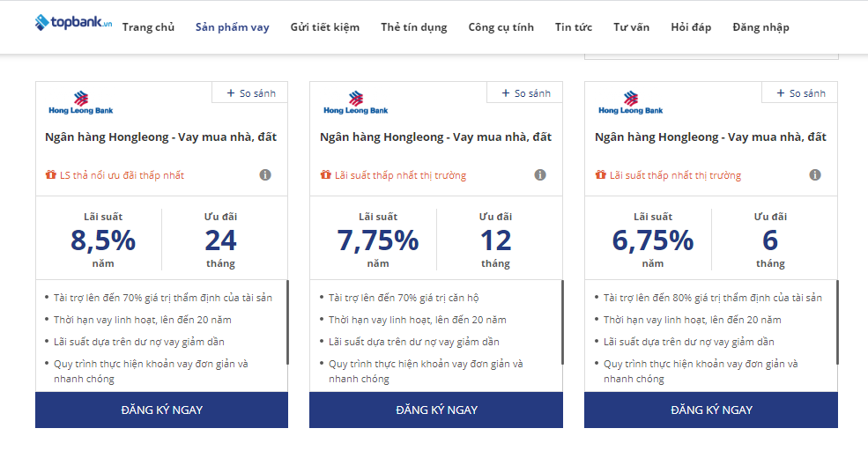Toggle "So sánh" on the 6,75% loan card
Viewport: 868px width, 458px height.
click(801, 93)
